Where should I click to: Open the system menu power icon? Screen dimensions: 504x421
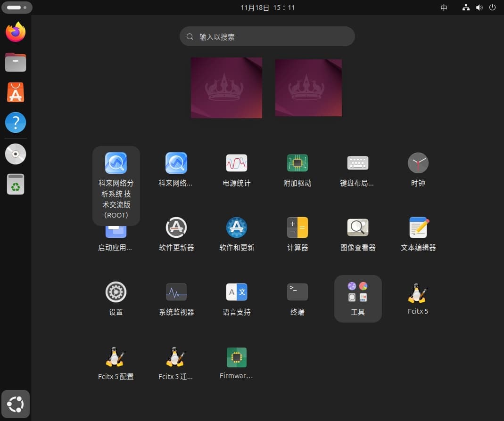pos(492,8)
